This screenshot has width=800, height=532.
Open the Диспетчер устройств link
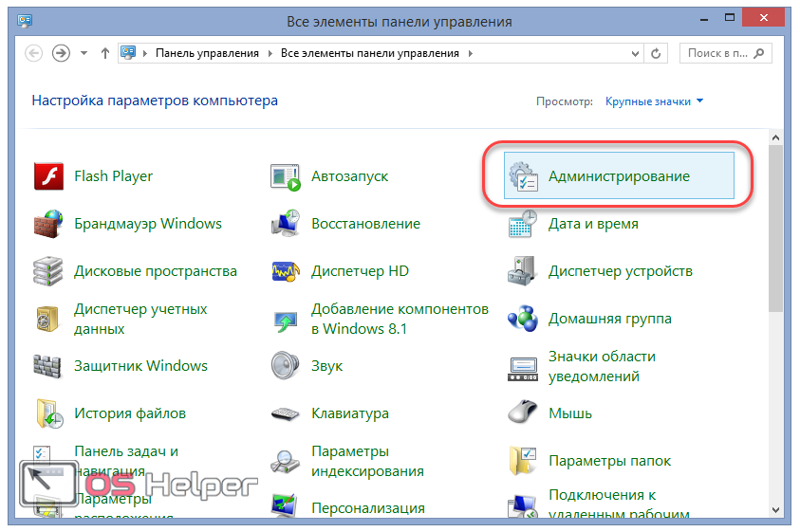click(620, 272)
